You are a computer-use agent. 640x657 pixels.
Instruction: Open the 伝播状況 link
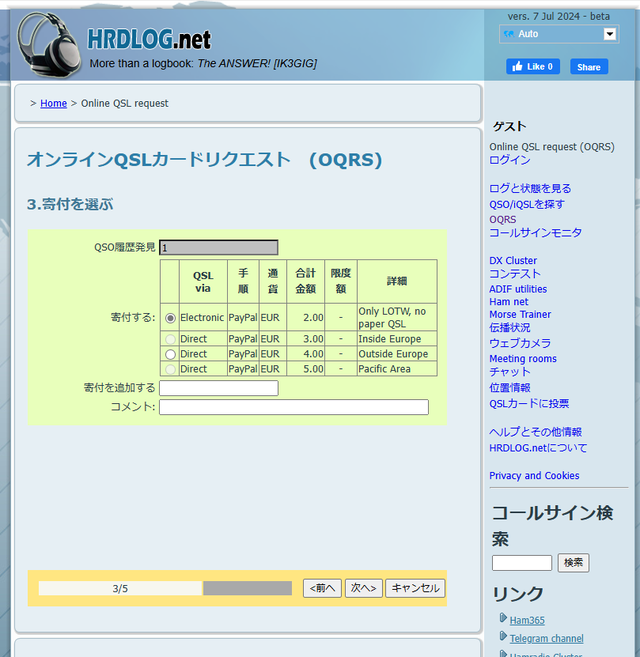pos(509,328)
